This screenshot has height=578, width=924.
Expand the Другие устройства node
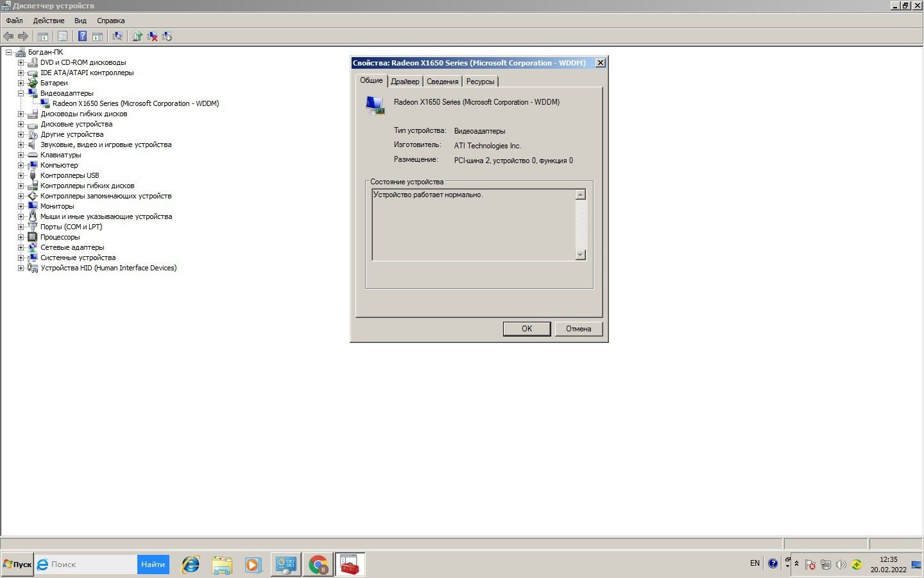(x=21, y=134)
